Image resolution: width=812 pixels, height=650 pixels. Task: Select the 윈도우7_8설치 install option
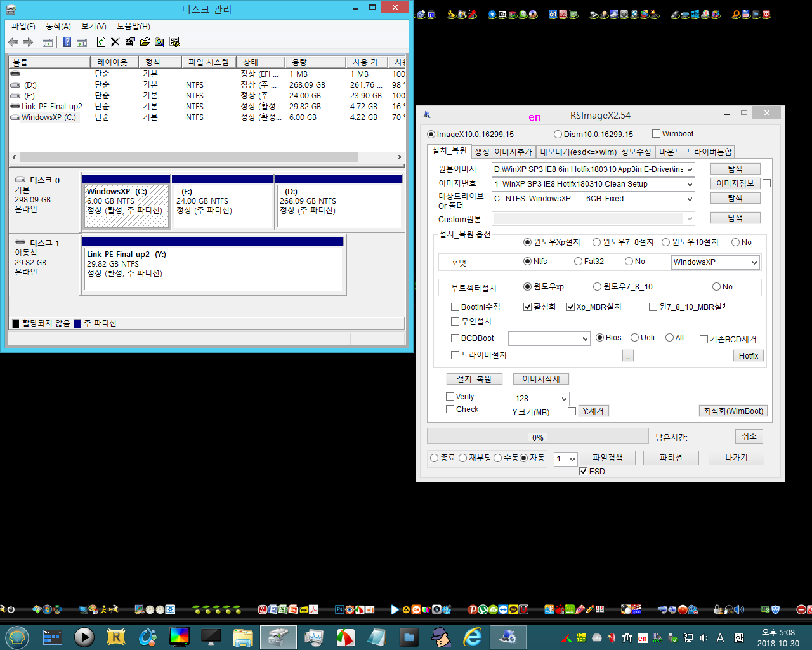596,242
